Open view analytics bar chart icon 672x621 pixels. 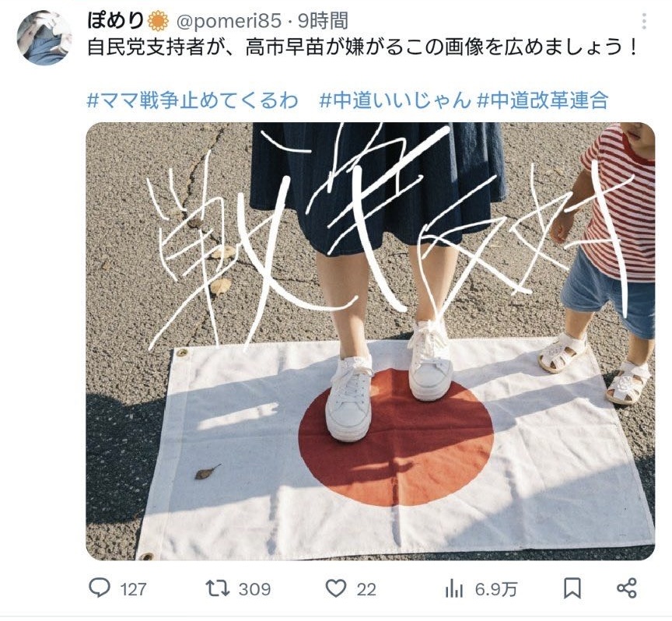[454, 588]
